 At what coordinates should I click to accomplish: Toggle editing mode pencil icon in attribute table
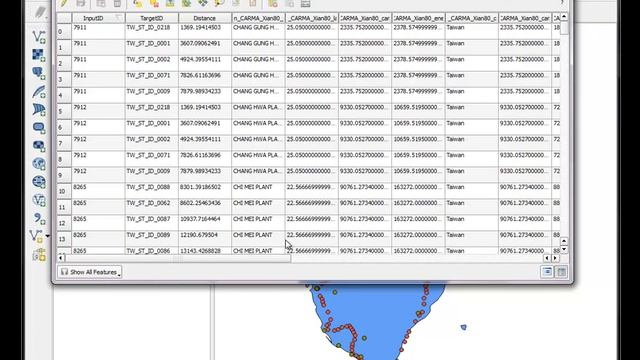(64, 3)
